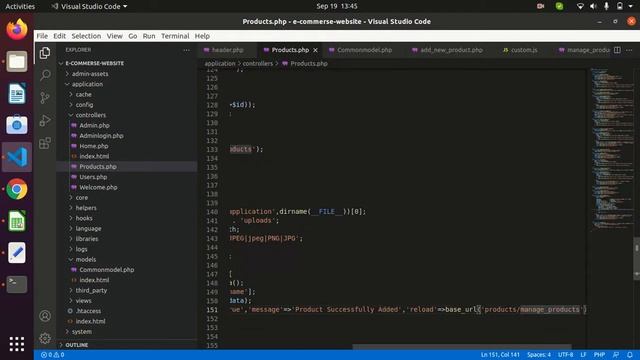Open the Explorer view in activity bar
The width and height of the screenshot is (640, 360).
(45, 53)
